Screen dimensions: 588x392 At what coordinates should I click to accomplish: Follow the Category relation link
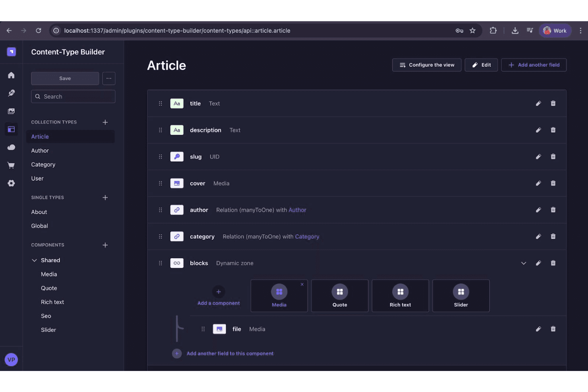(307, 236)
